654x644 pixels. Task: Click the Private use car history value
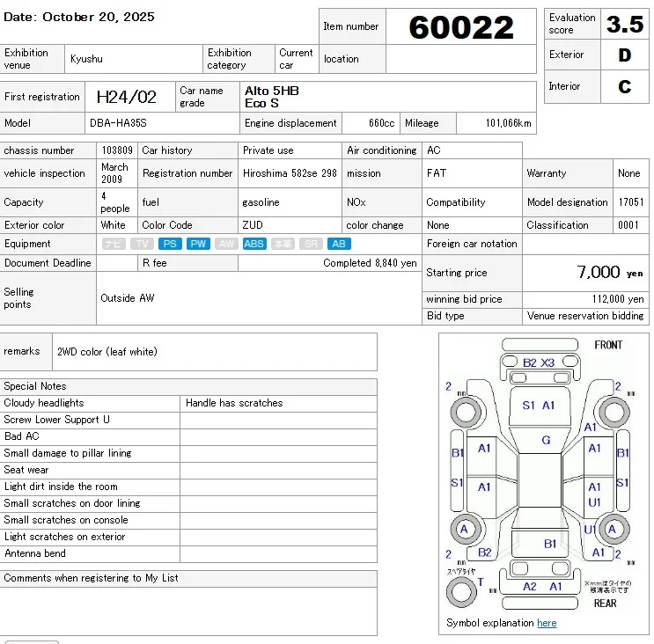[268, 150]
